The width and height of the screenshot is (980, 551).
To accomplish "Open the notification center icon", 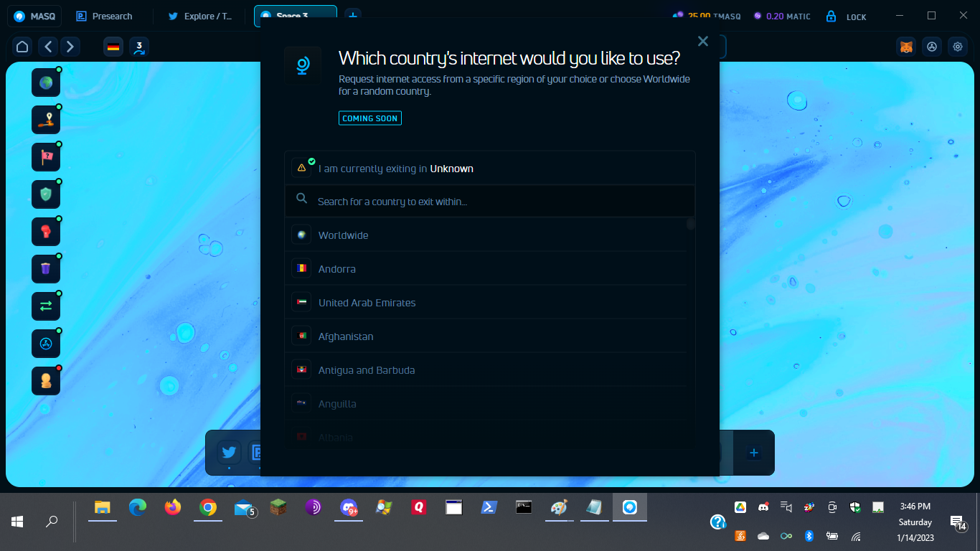I will click(958, 522).
